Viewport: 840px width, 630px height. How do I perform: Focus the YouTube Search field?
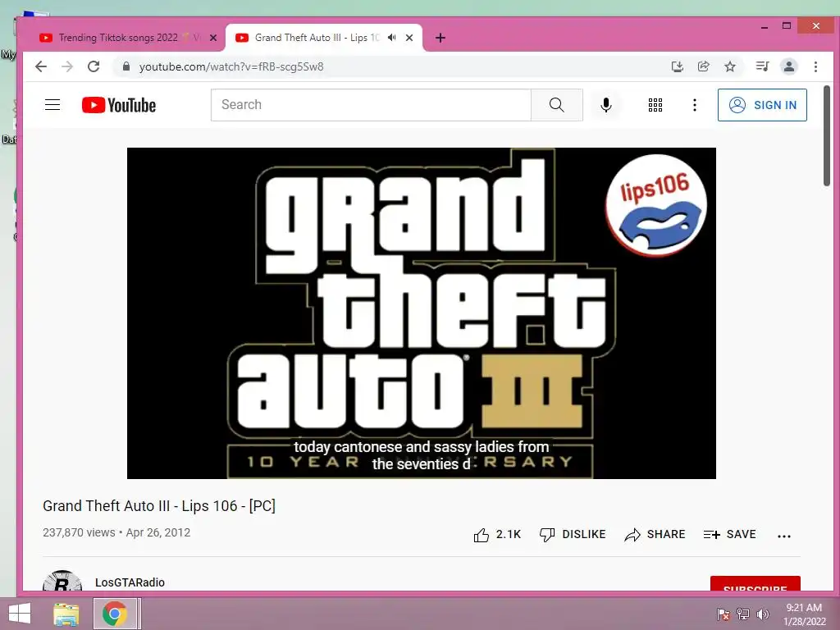pos(371,105)
